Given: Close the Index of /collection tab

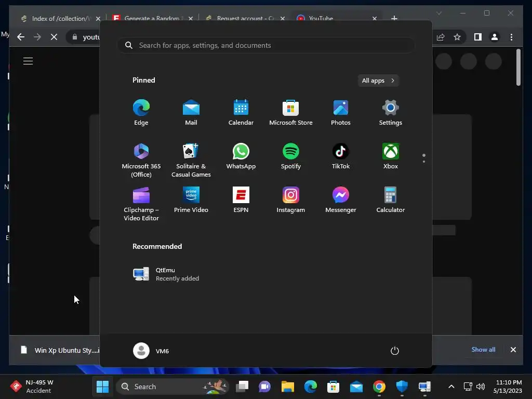Looking at the screenshot, I should click(x=98, y=19).
